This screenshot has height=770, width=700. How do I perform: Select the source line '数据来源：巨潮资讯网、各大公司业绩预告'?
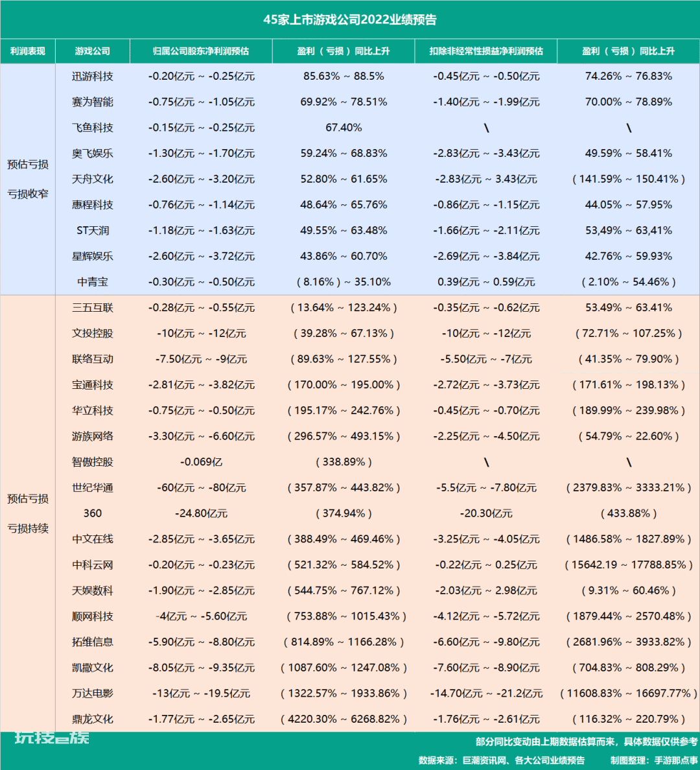click(x=502, y=760)
